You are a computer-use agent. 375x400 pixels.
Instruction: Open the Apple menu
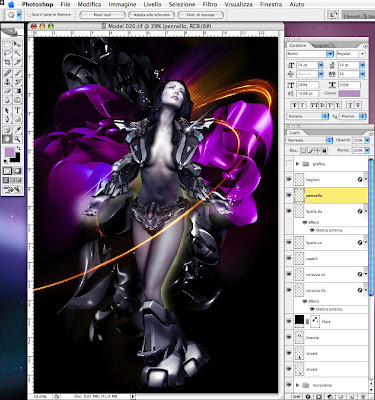(11, 4)
